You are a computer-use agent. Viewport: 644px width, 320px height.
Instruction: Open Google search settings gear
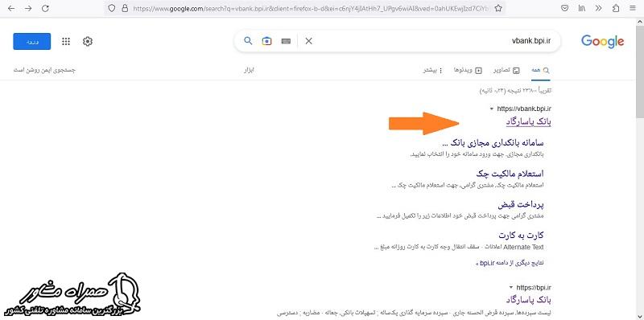tap(88, 42)
